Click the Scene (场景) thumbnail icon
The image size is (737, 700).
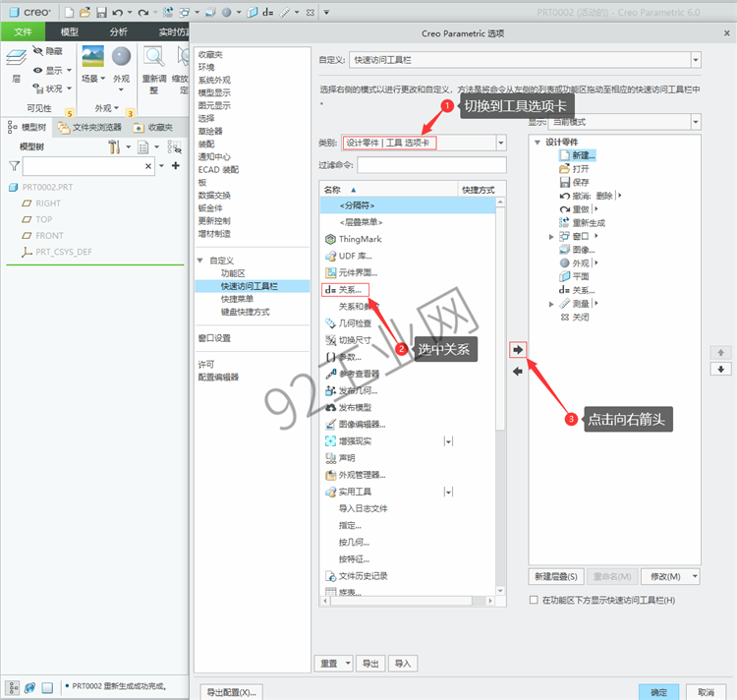tap(92, 56)
